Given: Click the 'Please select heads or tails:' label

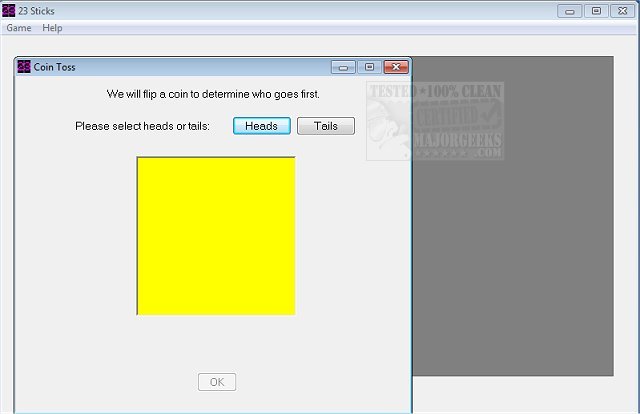Looking at the screenshot, I should (x=142, y=126).
